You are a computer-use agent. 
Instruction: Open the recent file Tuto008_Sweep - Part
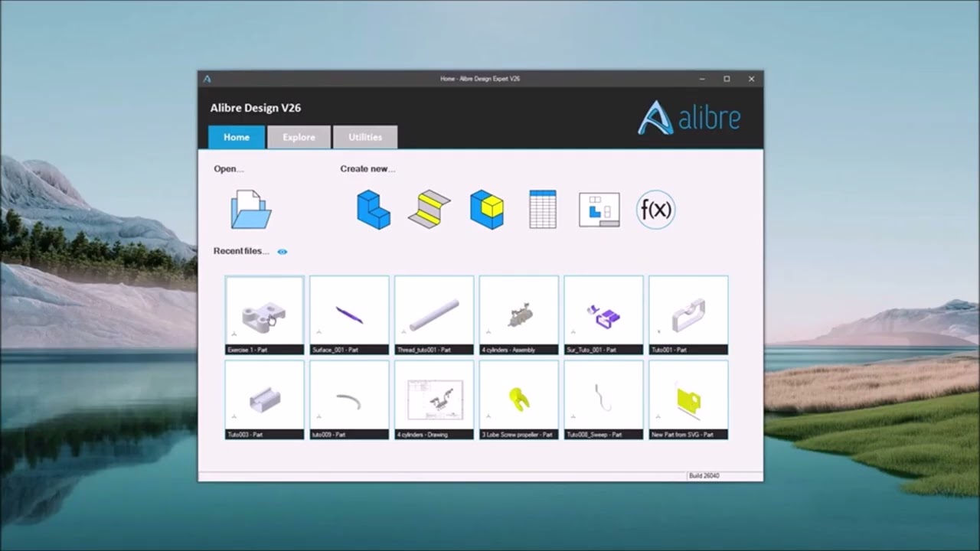(x=603, y=399)
